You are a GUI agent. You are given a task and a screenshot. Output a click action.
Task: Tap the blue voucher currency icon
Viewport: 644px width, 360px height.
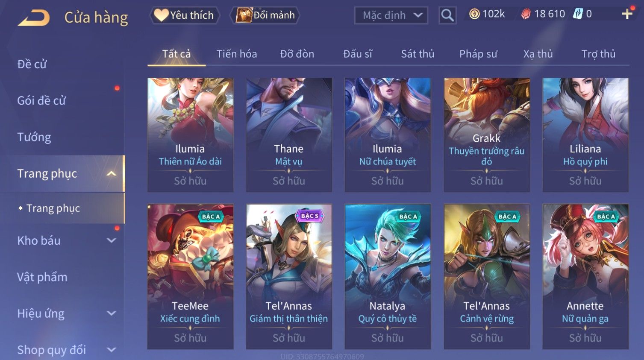point(578,14)
